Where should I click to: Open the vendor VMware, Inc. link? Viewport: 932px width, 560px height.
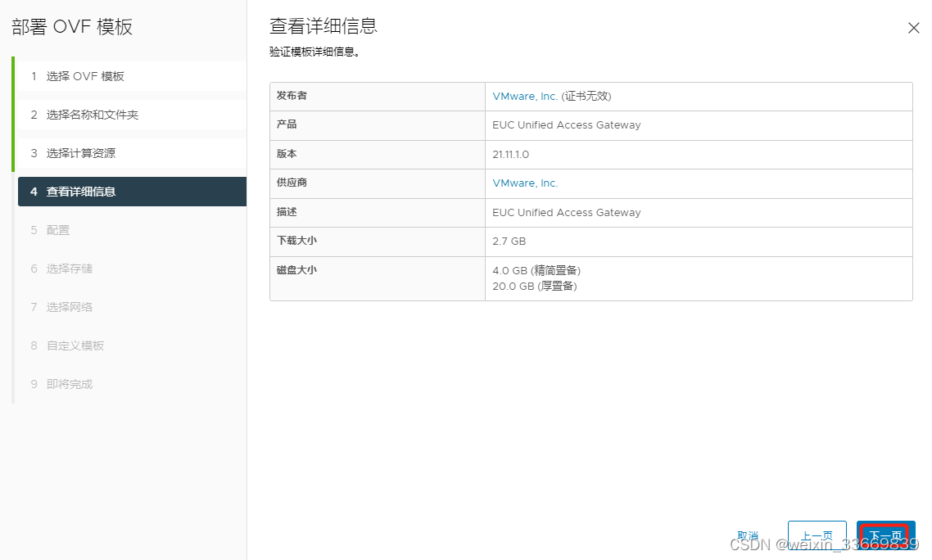click(525, 183)
